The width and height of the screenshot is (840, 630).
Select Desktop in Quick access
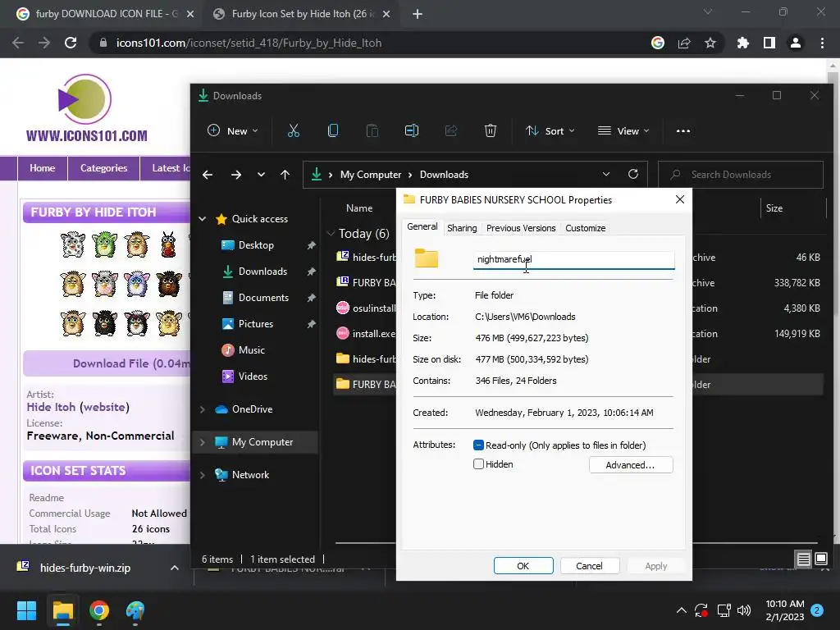256,244
